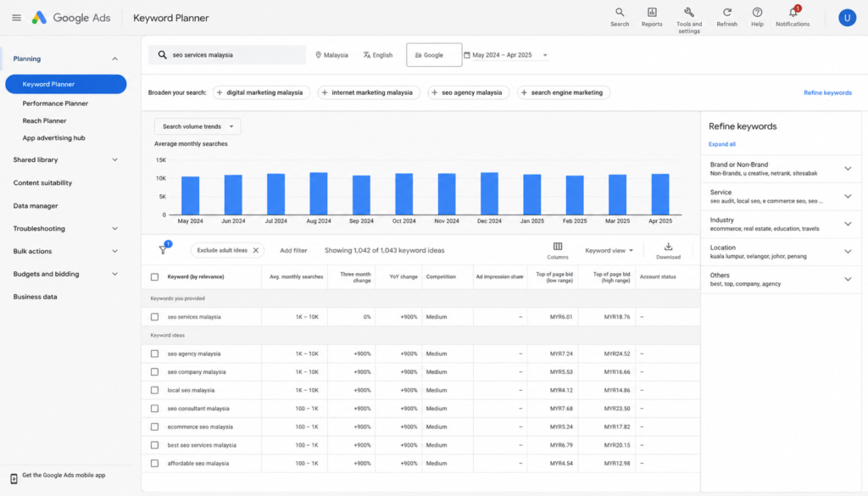Screen dimensions: 868x496
Task: Add 'search engine marketing' suggestion
Action: coord(564,92)
